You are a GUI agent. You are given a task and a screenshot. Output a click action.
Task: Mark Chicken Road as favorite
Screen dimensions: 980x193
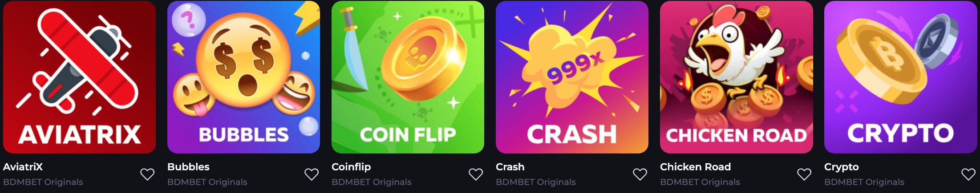click(x=804, y=174)
